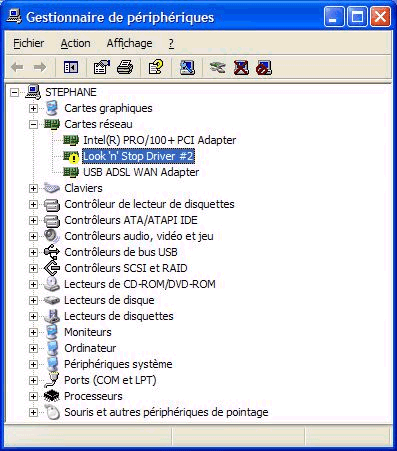The image size is (397, 451).
Task: Toggle the console tree pane toolbar icon
Action: click(x=71, y=68)
